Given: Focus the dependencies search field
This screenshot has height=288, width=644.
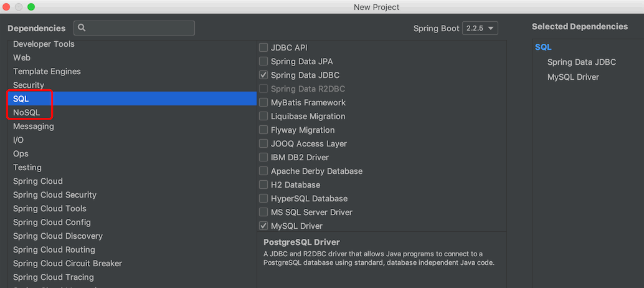Looking at the screenshot, I should (135, 28).
